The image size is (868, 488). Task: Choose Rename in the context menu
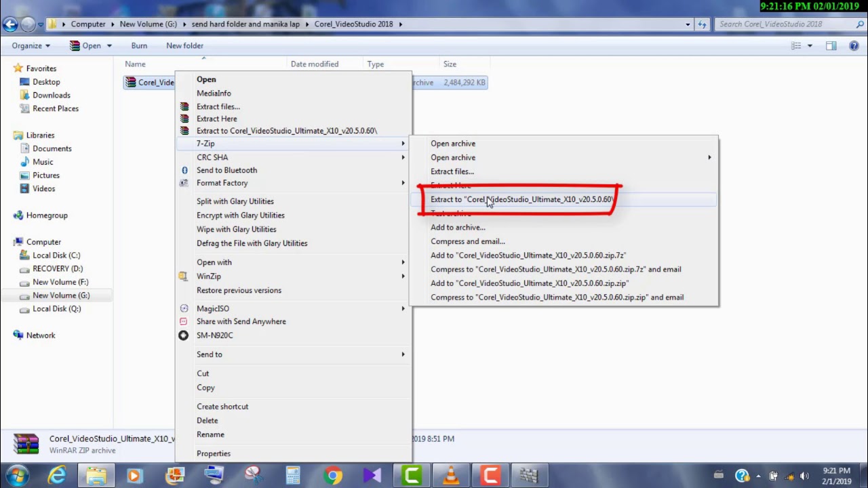click(210, 434)
